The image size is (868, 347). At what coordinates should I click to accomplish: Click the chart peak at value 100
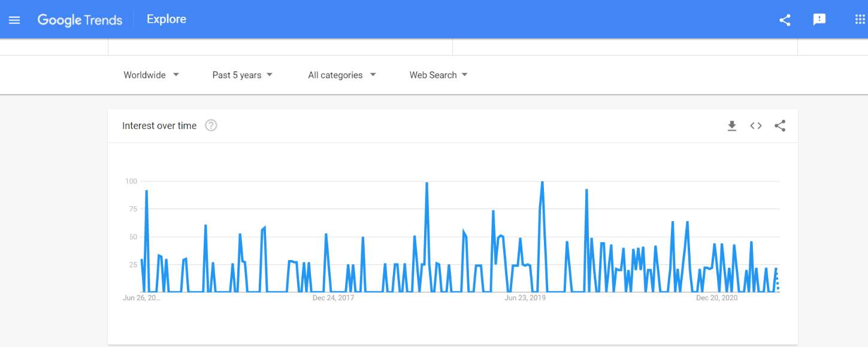click(543, 181)
